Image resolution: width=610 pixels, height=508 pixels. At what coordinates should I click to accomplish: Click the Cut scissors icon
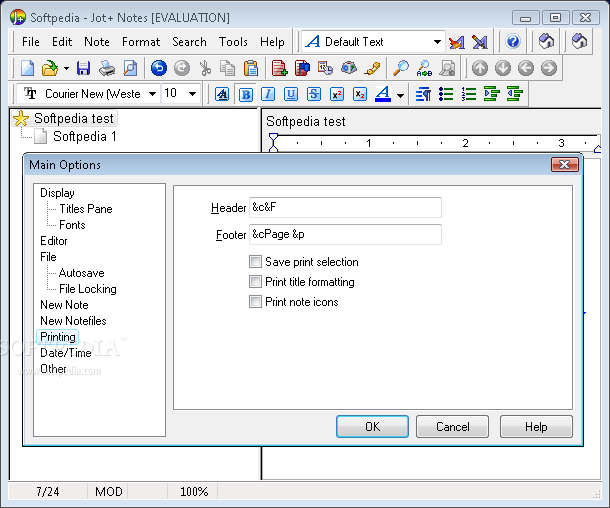205,68
